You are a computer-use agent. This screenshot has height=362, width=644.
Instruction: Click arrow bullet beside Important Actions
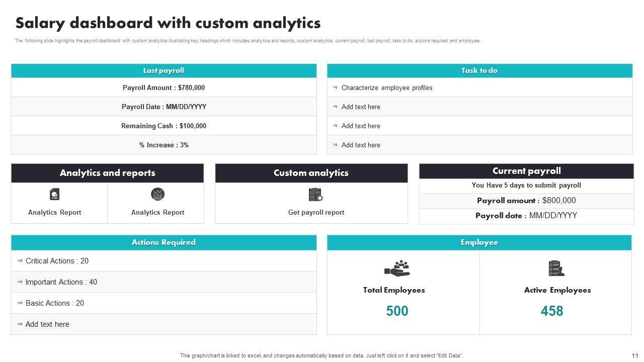click(x=20, y=282)
